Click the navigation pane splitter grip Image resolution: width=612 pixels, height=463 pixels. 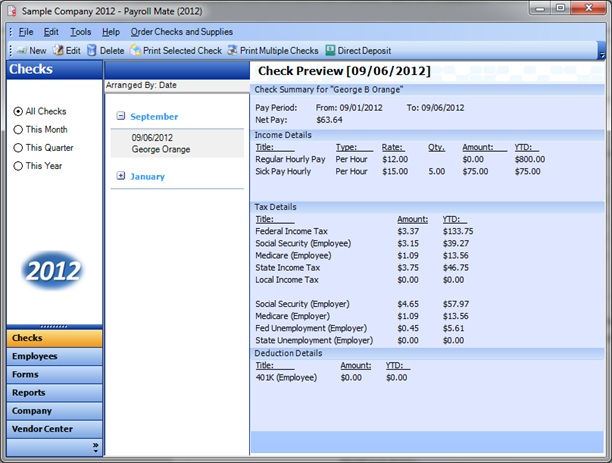[x=52, y=326]
